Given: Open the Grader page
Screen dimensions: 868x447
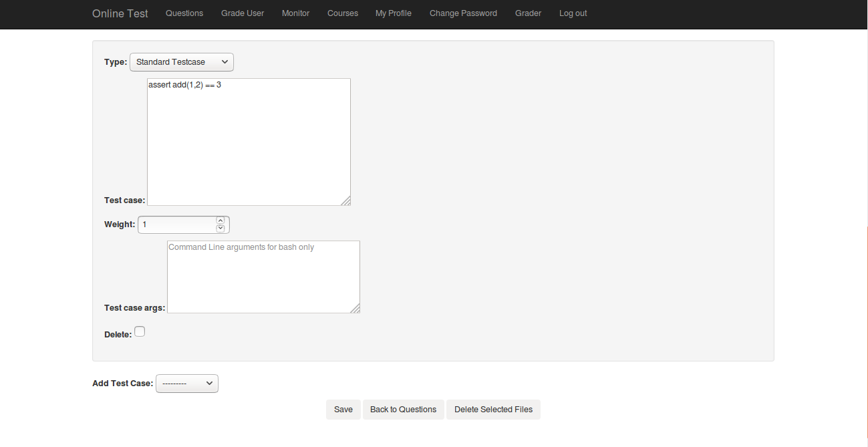Looking at the screenshot, I should 529,13.
